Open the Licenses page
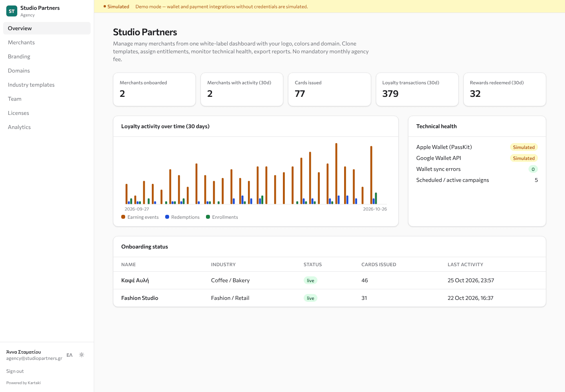Viewport: 565px width, 392px height. (x=47, y=113)
